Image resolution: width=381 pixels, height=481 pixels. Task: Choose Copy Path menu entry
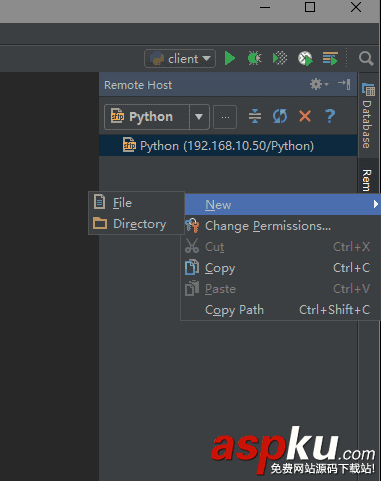click(x=282, y=310)
